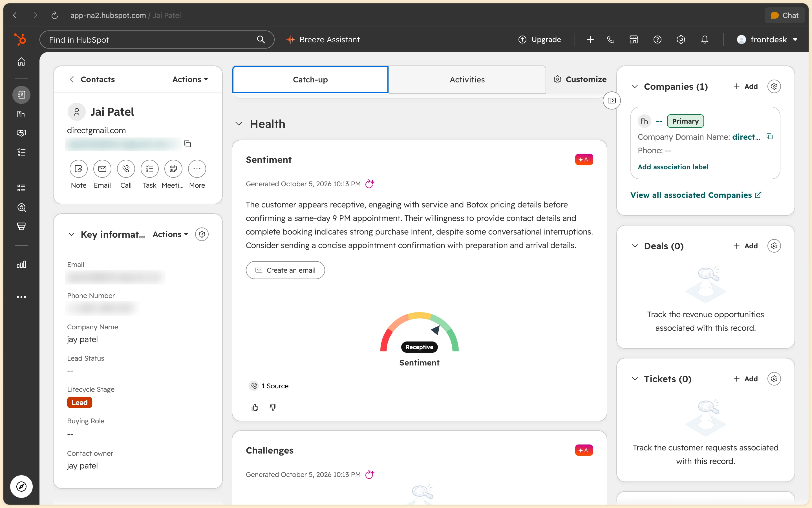The height and width of the screenshot is (508, 812).
Task: Collapse the Health section
Action: [x=239, y=124]
